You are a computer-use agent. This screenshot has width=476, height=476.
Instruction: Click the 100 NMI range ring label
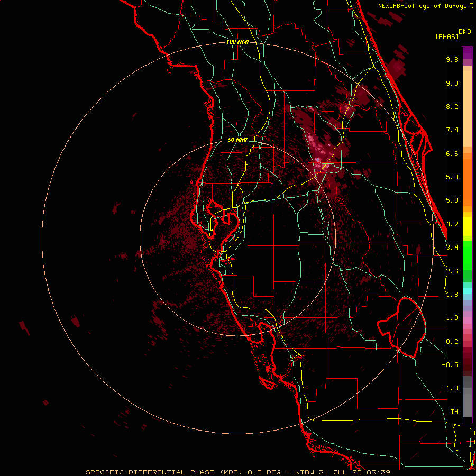[237, 42]
